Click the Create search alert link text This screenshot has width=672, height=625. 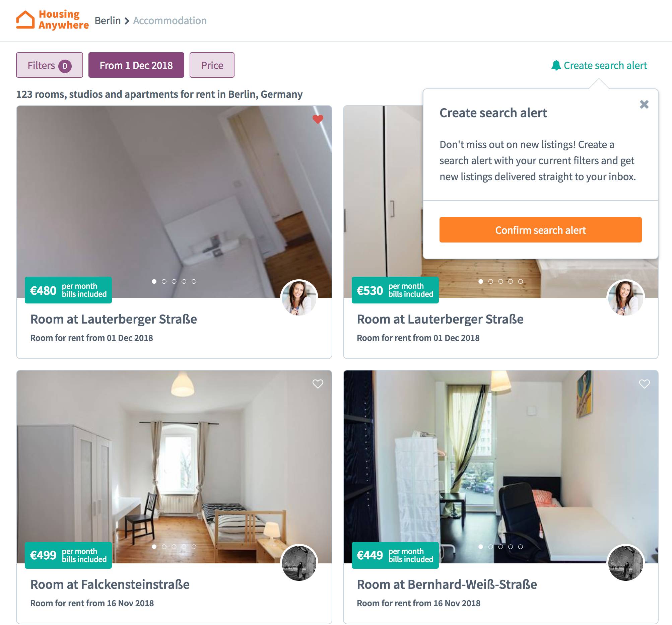tap(605, 65)
